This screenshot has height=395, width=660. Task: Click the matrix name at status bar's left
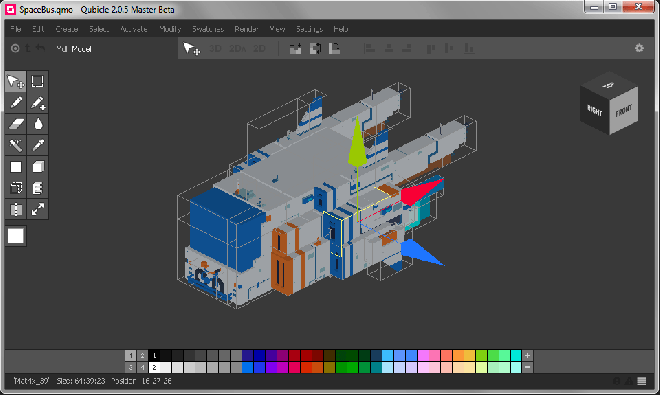31,381
